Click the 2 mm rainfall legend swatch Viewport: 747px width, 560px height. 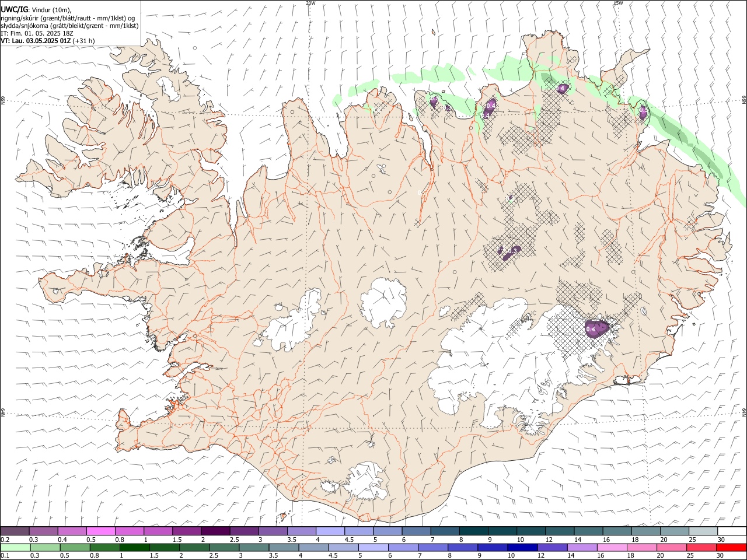(194, 548)
